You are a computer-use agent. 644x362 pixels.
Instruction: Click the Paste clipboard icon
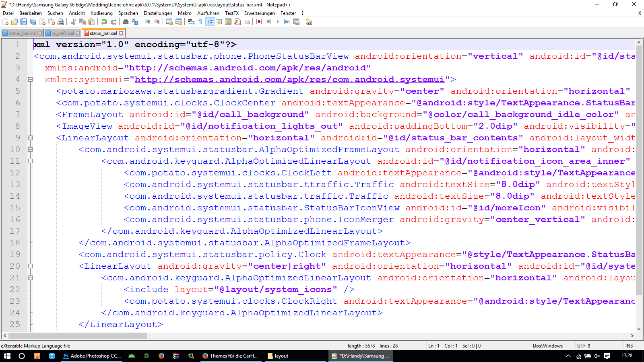(92, 22)
